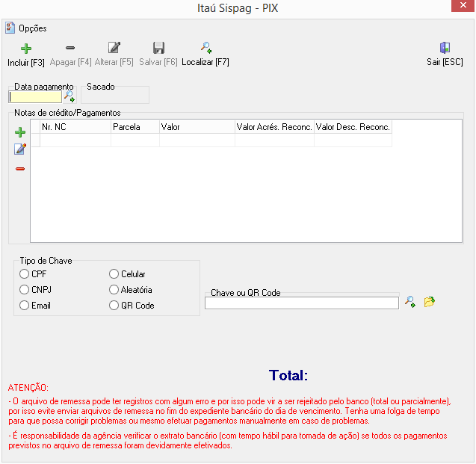The image size is (476, 464).
Task: Click the Chave ou QR Code input field
Action: tap(302, 303)
